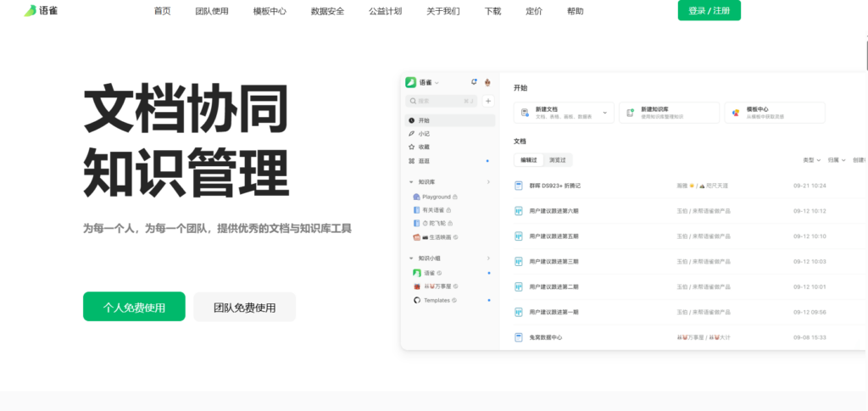
Task: Click the plus button beside search box
Action: click(487, 101)
